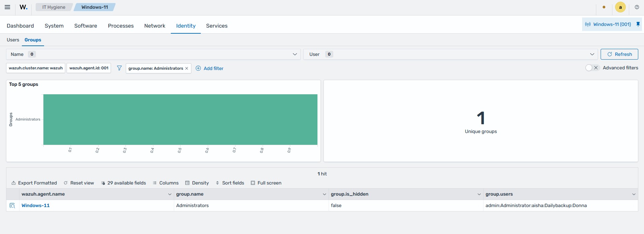Open the user avatar menu 'a'
Screen dimensions: 644x234
pos(620,7)
